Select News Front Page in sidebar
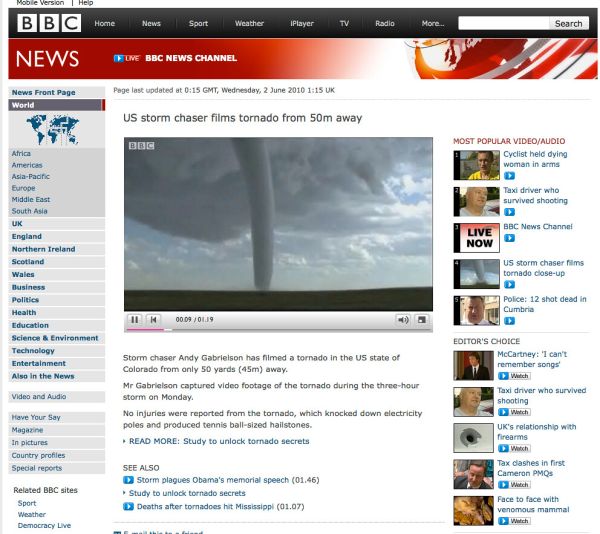This screenshot has height=534, width=600. (56, 93)
